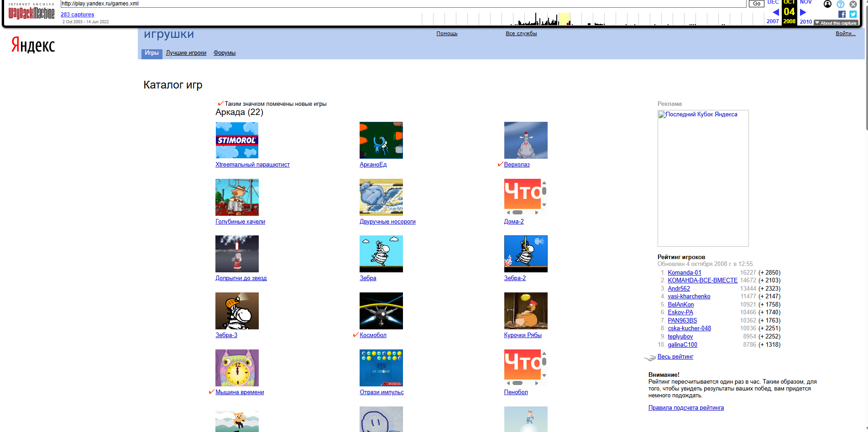The height and width of the screenshot is (432, 868).
Task: Click the Отрази импульс game thumbnail
Action: click(381, 368)
